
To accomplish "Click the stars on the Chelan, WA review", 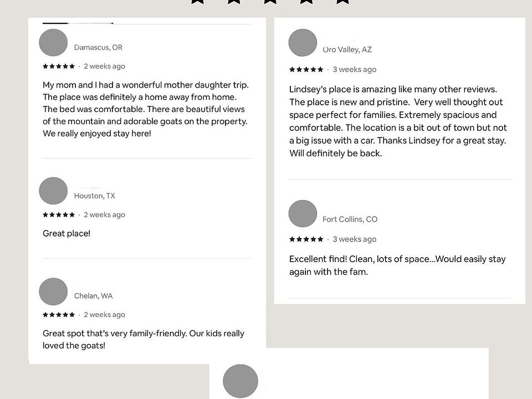I will [x=59, y=315].
